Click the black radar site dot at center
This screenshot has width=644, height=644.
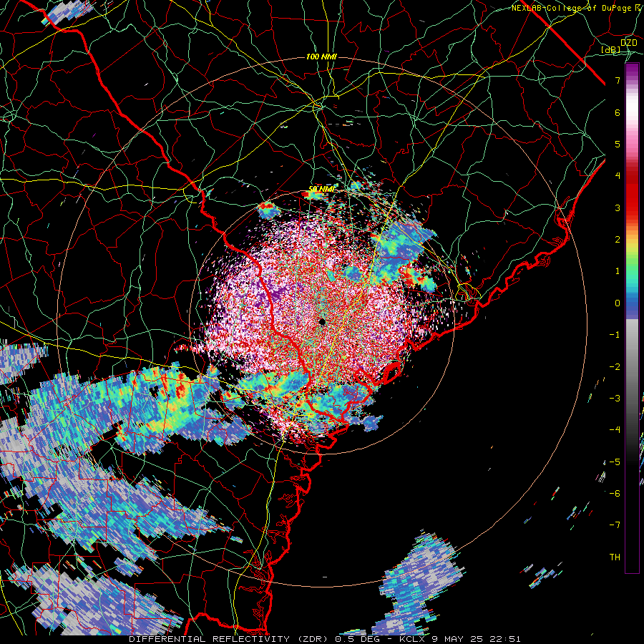[x=321, y=321]
